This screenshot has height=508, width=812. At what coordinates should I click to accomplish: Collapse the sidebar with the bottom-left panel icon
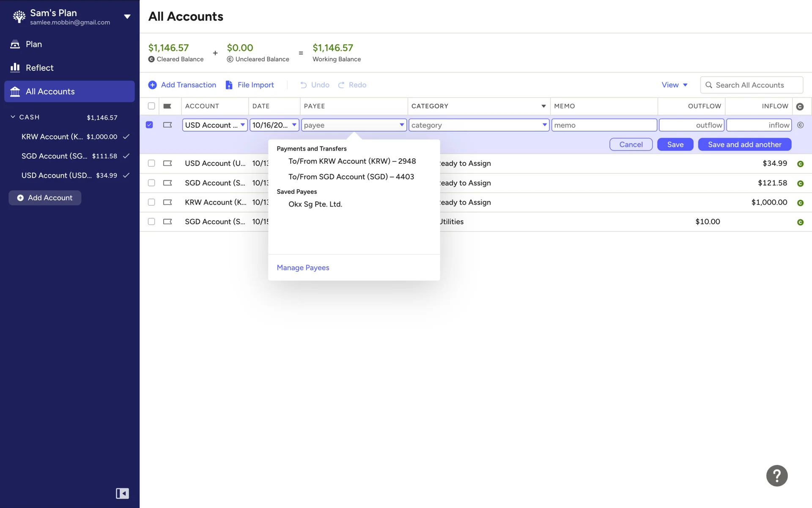(x=122, y=493)
